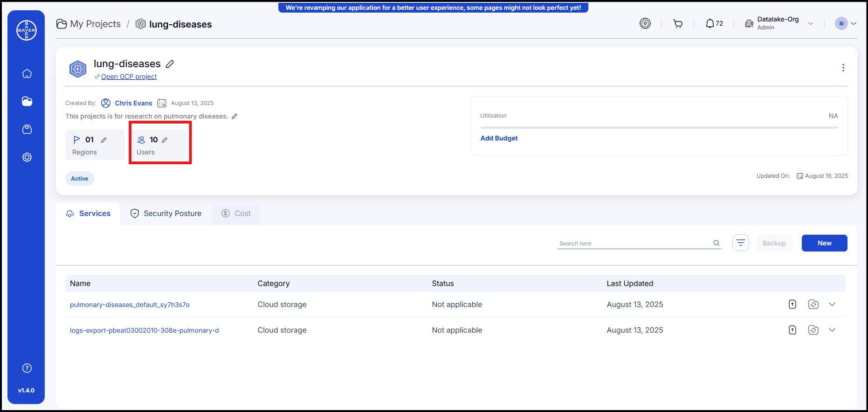Image resolution: width=868 pixels, height=412 pixels.
Task: Open Settings gear in sidebar
Action: [x=27, y=157]
